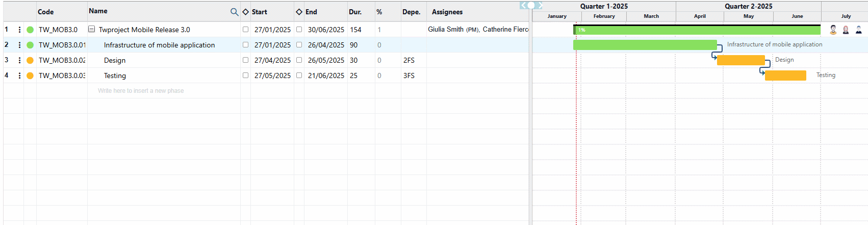This screenshot has height=225, width=868.
Task: Toggle end milestone checkbox for Testing
Action: point(299,76)
